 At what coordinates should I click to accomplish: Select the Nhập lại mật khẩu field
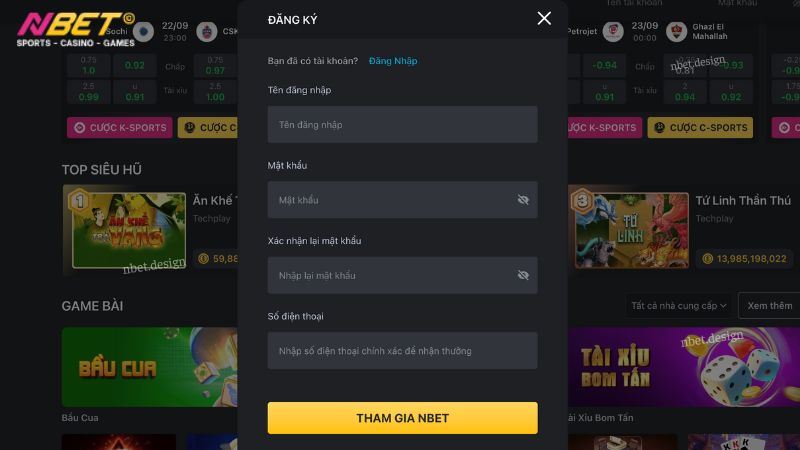[x=403, y=276]
